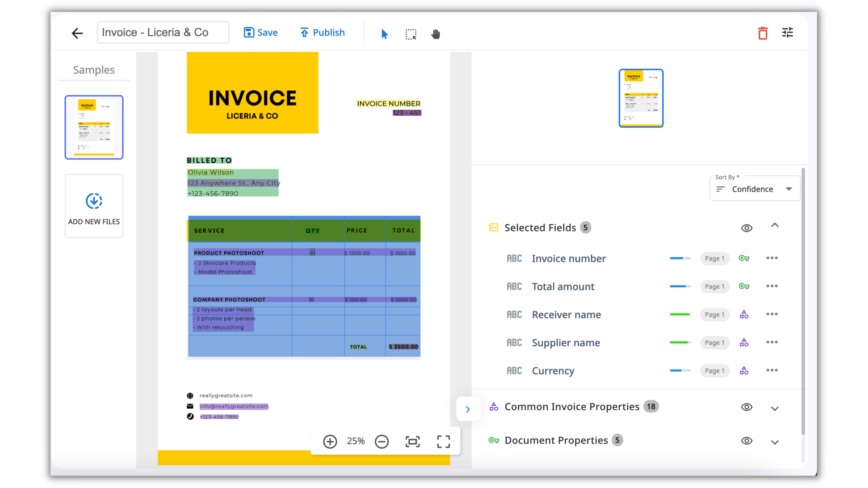Open more options for Invoice number
868x488 pixels.
[x=772, y=258]
